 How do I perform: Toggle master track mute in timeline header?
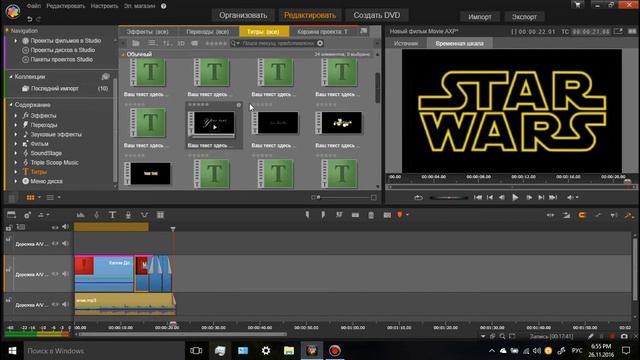click(65, 227)
